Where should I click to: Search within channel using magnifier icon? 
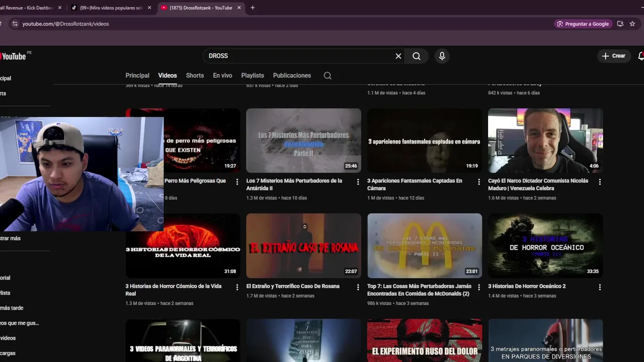(x=328, y=75)
